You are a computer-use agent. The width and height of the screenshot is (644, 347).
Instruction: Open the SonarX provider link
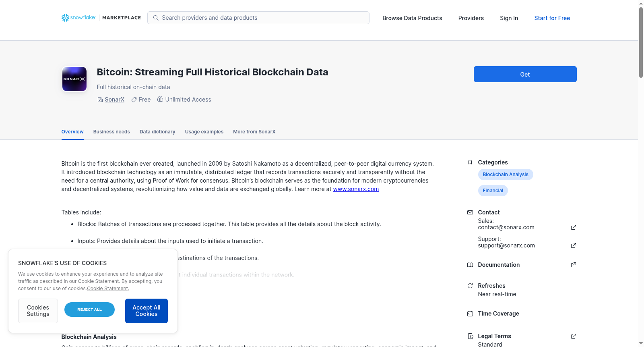[x=115, y=100]
